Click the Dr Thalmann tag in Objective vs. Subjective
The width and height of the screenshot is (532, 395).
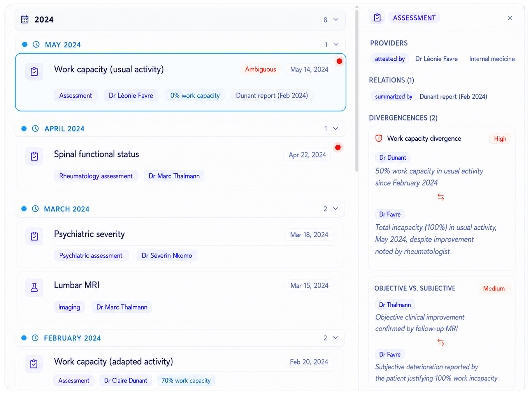coord(395,305)
